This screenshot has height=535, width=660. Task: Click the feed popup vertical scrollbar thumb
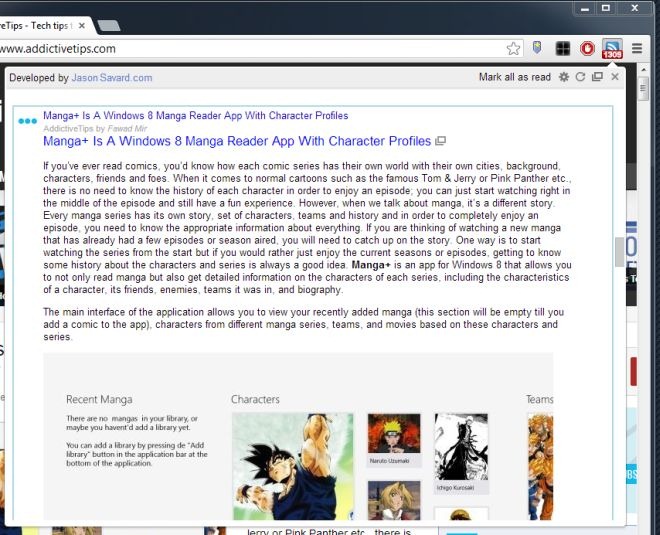coord(619,252)
